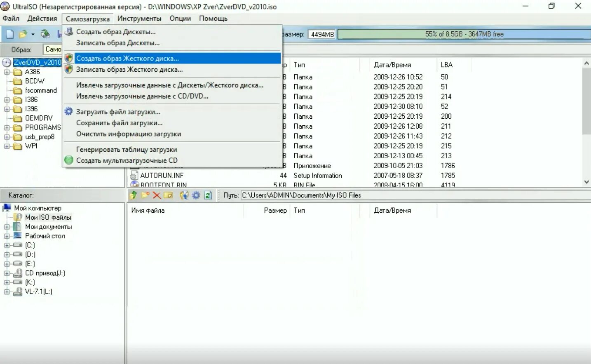The width and height of the screenshot is (591, 364).
Task: Click the LBA column header
Action: click(447, 65)
